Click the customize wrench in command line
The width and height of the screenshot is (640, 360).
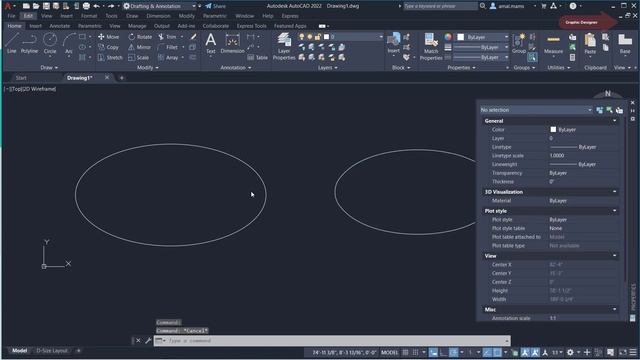click(148, 340)
